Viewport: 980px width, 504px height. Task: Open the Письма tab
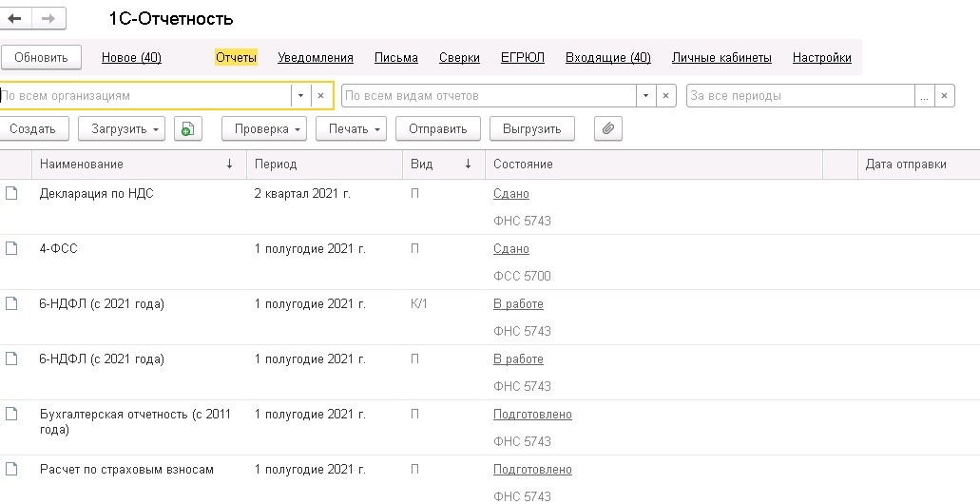click(396, 57)
